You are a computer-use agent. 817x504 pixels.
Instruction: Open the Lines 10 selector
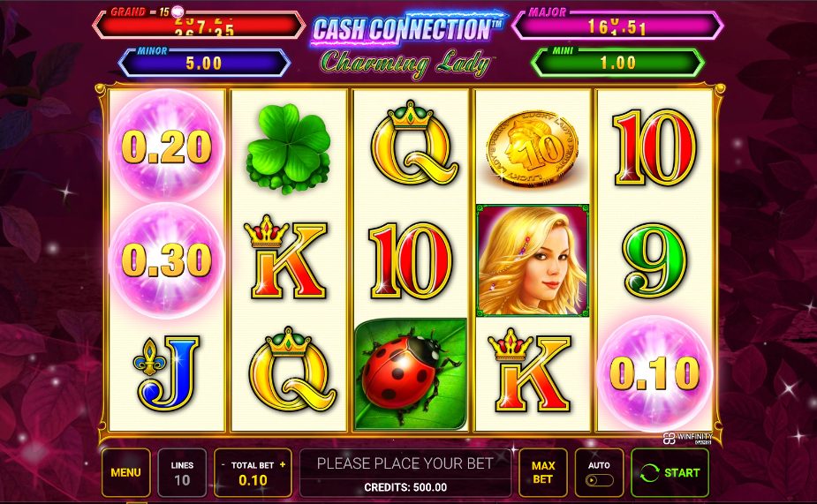click(x=182, y=473)
